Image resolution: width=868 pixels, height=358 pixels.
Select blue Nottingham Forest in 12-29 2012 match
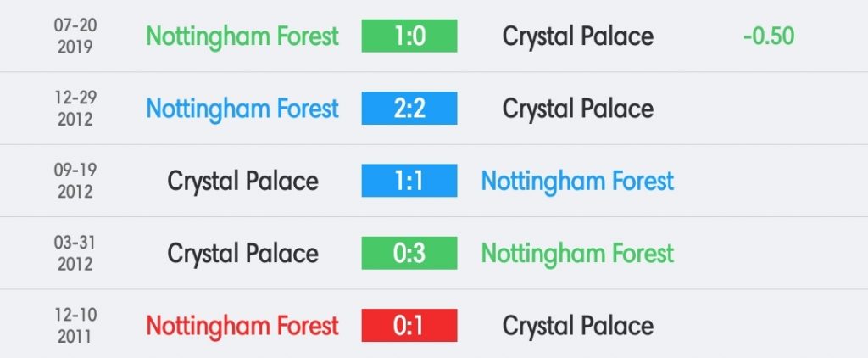point(242,109)
